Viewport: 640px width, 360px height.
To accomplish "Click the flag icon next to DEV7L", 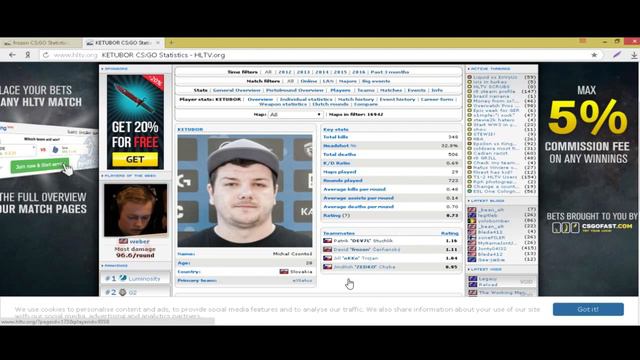I will [x=327, y=241].
